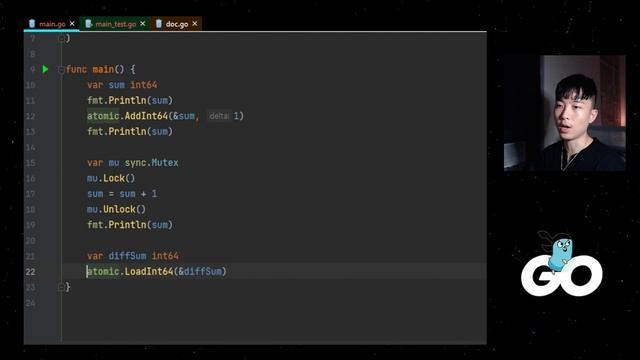Close the main_test.go tab
The image size is (640, 360).
(142, 24)
